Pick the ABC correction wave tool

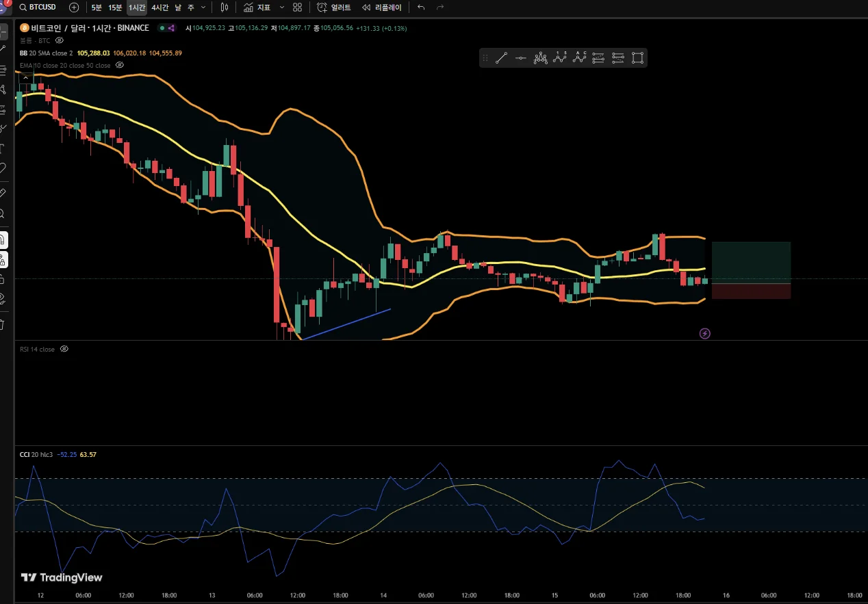(x=580, y=58)
